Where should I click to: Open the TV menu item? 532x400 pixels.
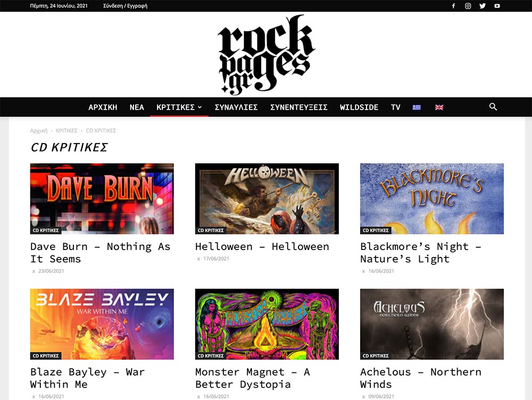click(x=396, y=107)
